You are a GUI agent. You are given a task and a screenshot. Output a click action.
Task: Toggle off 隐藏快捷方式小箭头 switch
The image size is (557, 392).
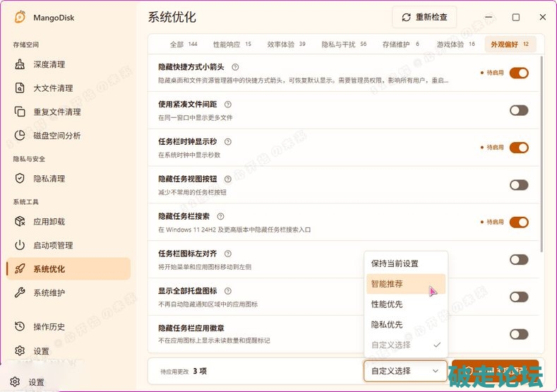click(519, 73)
